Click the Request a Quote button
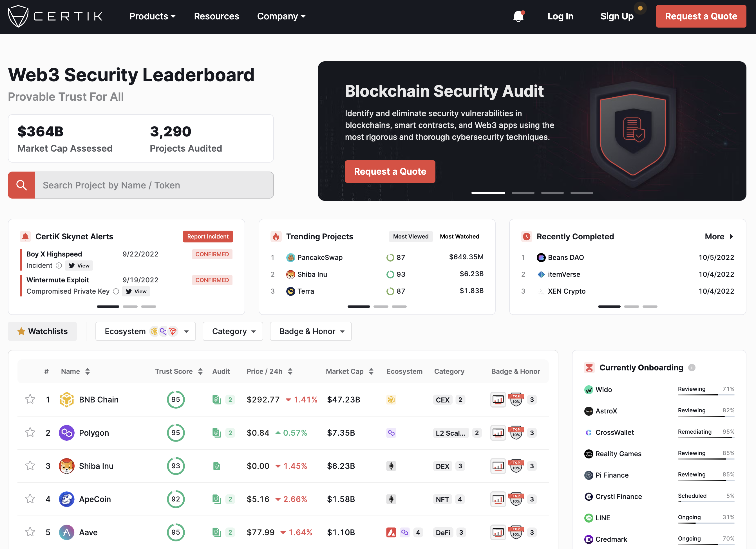This screenshot has height=549, width=756. pyautogui.click(x=701, y=16)
